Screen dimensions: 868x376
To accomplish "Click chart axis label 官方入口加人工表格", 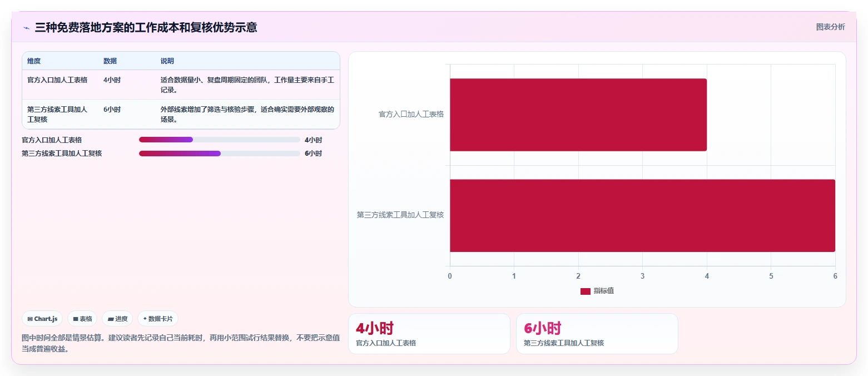I will coord(411,114).
